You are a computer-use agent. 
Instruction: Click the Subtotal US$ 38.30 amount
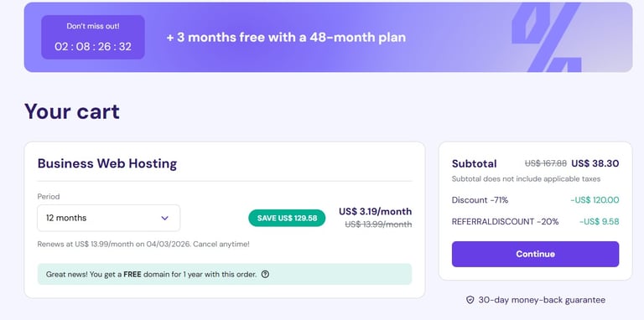pos(595,163)
